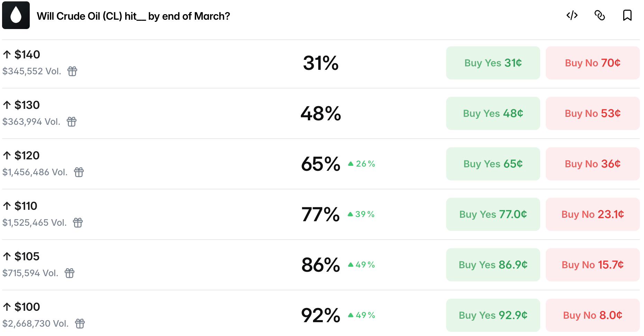The height and width of the screenshot is (336, 644).
Task: Buy Yes at 31¢ for $140
Action: 493,63
